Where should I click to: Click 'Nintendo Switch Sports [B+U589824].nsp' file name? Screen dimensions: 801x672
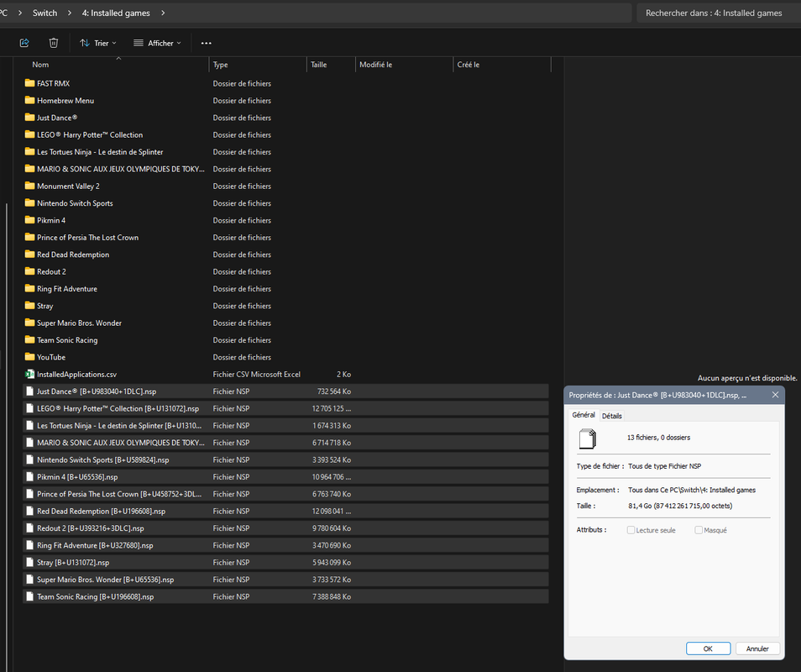(x=102, y=460)
